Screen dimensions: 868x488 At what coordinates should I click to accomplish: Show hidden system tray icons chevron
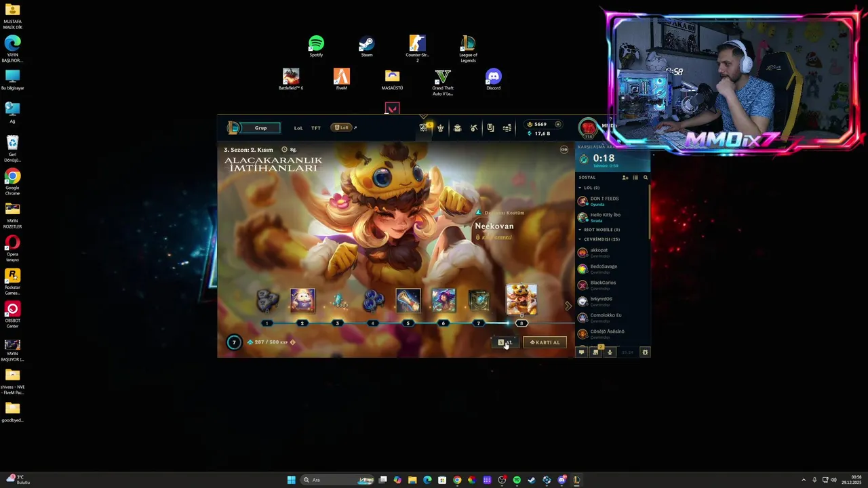point(804,480)
